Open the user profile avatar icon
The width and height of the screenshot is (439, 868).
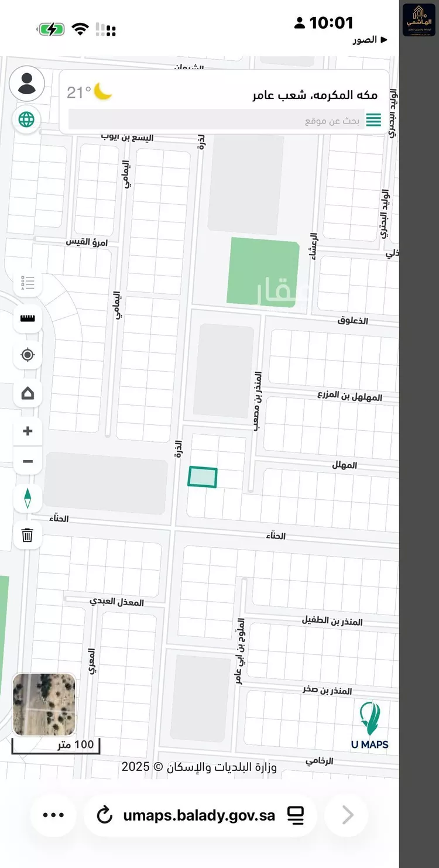tap(27, 84)
